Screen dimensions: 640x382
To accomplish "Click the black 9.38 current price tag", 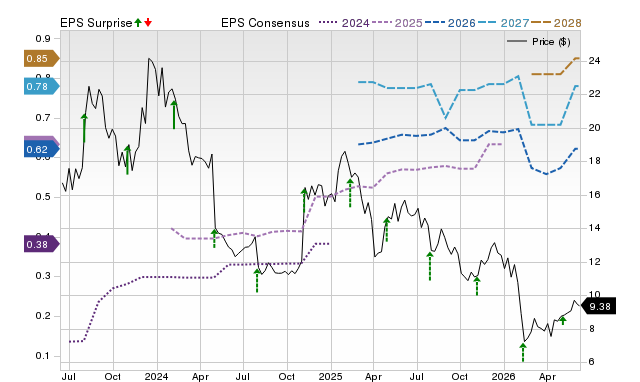I will (x=598, y=306).
